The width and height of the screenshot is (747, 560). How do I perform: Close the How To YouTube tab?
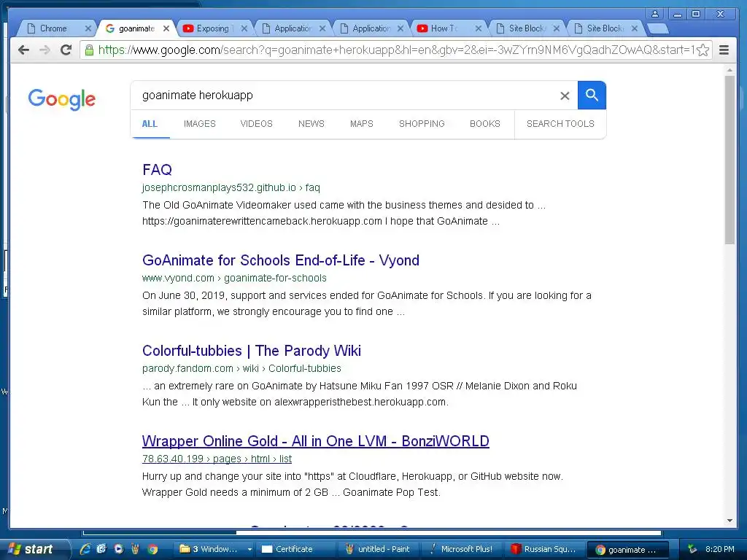tap(479, 28)
